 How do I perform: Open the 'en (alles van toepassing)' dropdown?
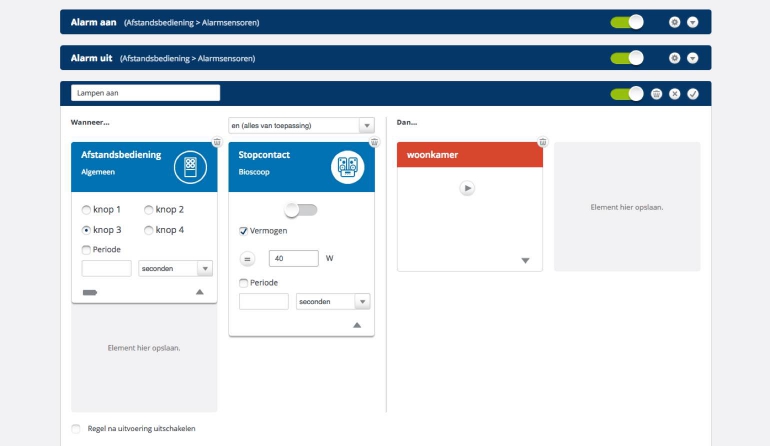coord(301,125)
